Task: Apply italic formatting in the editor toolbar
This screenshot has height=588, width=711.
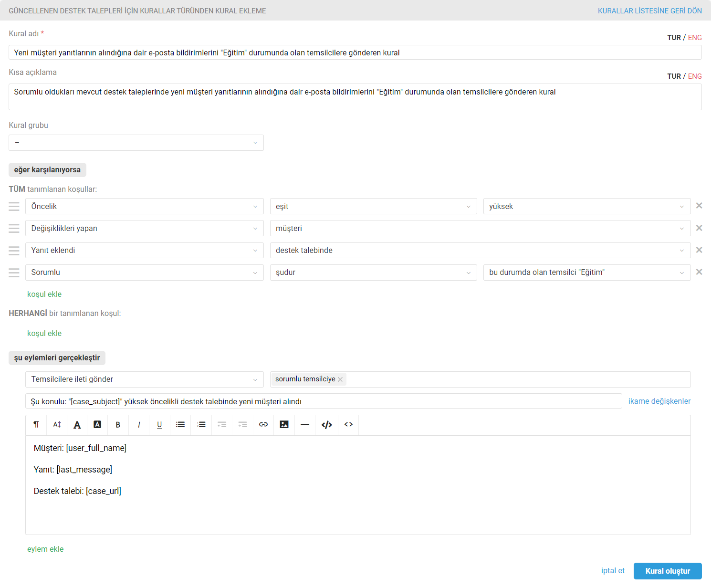Action: [x=139, y=425]
